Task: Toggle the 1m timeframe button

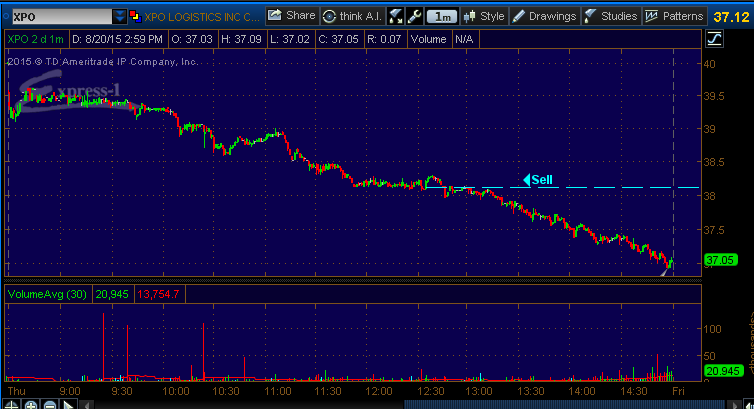Action: click(441, 16)
